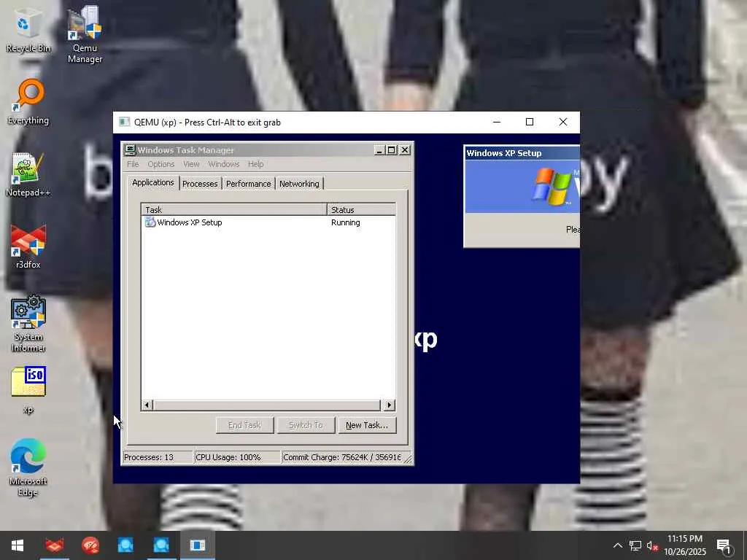Click the Running status cell
Viewport: 747px width, 560px height.
pos(345,222)
